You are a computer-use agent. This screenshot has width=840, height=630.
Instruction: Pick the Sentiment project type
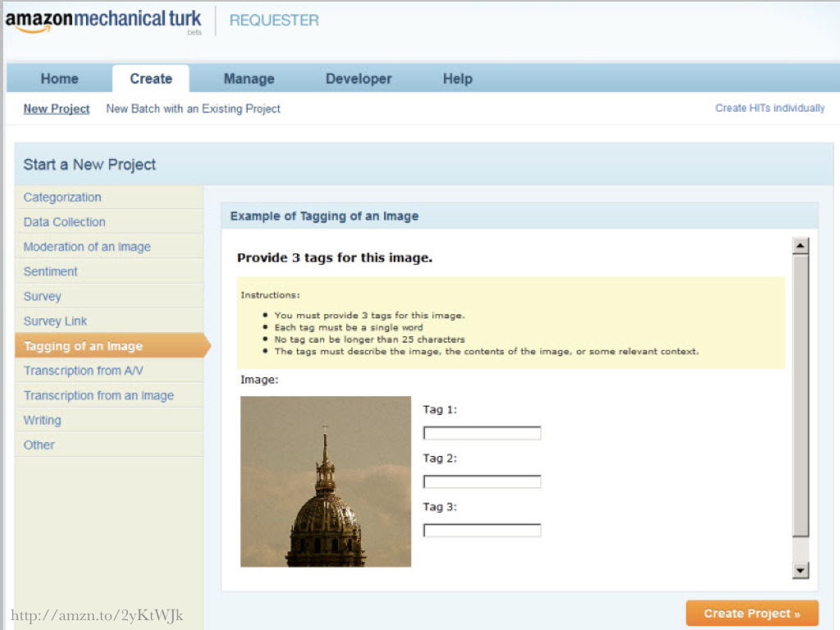(109, 272)
